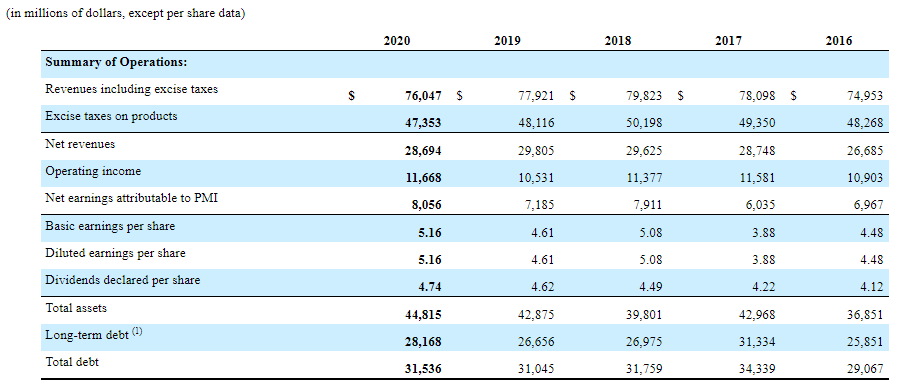Select 2020 operating income value 11,668
The width and height of the screenshot is (902, 387).
[423, 178]
